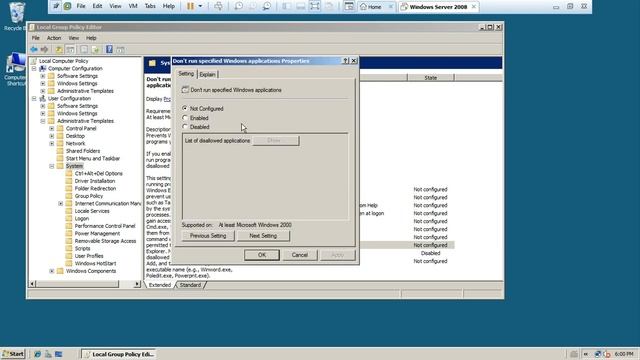
Task: Click the Next Setting button
Action: [x=263, y=236]
